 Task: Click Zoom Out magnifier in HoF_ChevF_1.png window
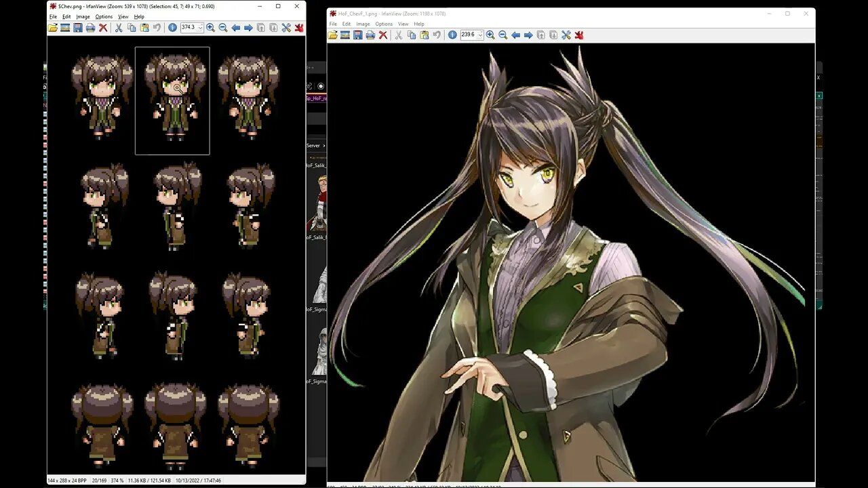[503, 35]
